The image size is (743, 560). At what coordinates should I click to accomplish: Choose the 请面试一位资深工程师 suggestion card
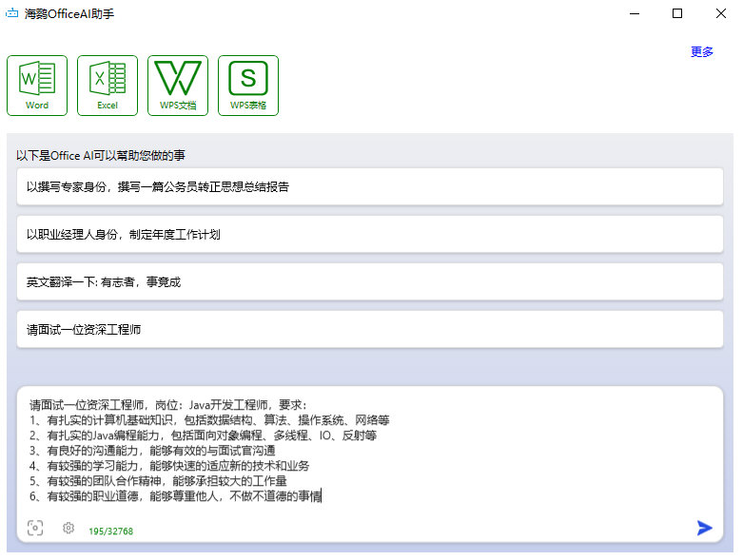click(370, 330)
